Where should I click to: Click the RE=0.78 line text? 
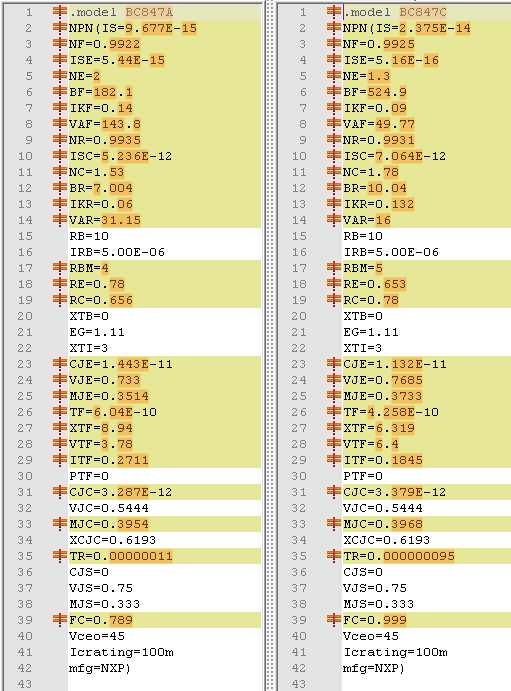tap(97, 284)
